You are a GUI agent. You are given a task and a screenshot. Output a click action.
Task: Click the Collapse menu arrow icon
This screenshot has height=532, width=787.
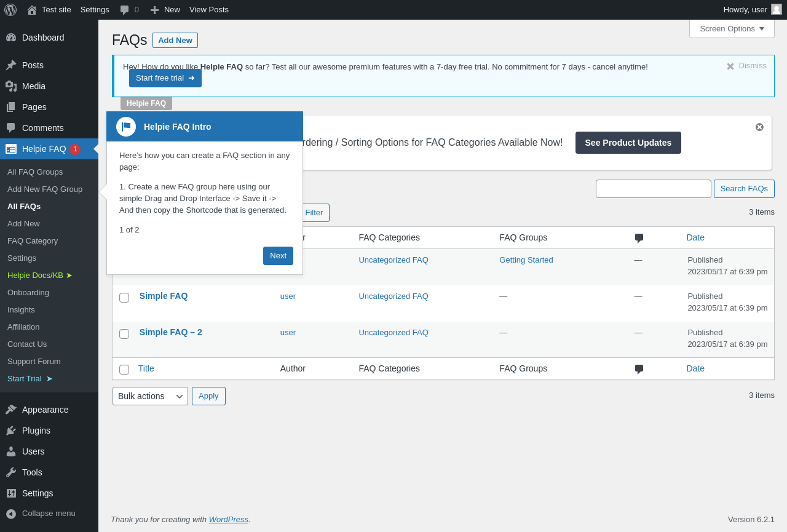tap(11, 514)
